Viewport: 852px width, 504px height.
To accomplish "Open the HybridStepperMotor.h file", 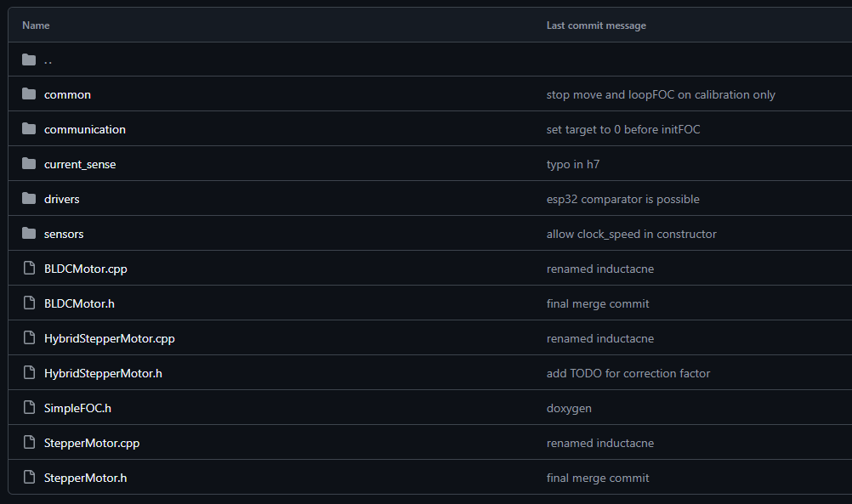I will pos(103,373).
